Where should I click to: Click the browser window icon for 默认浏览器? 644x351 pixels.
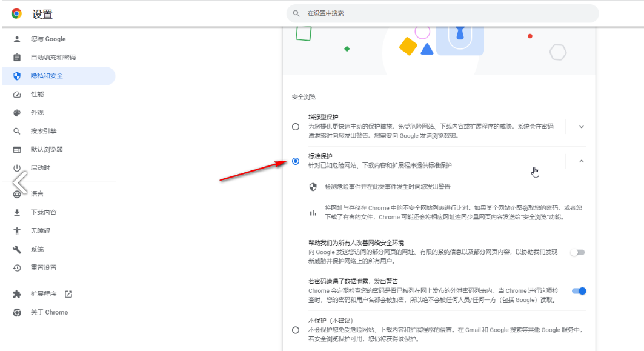[17, 150]
